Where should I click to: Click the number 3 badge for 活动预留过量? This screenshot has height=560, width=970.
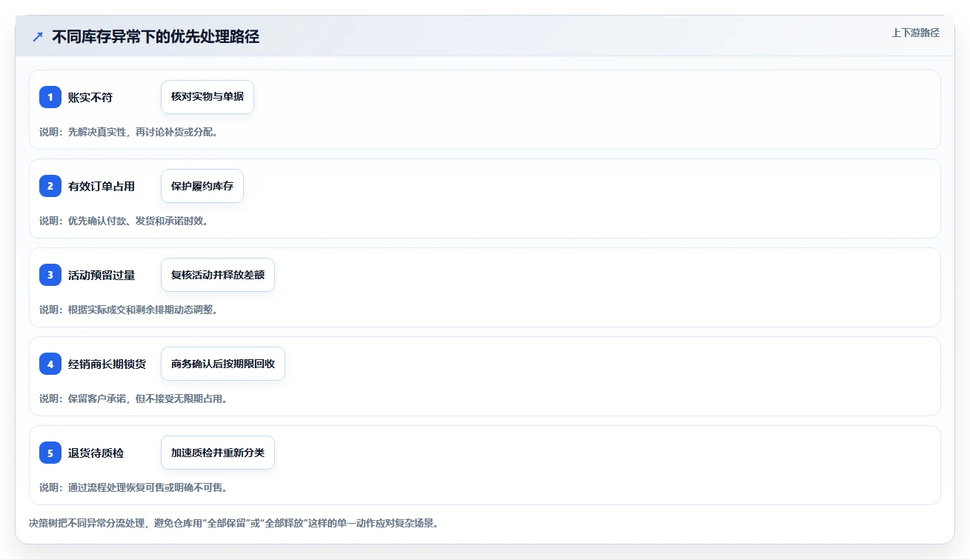[x=50, y=275]
